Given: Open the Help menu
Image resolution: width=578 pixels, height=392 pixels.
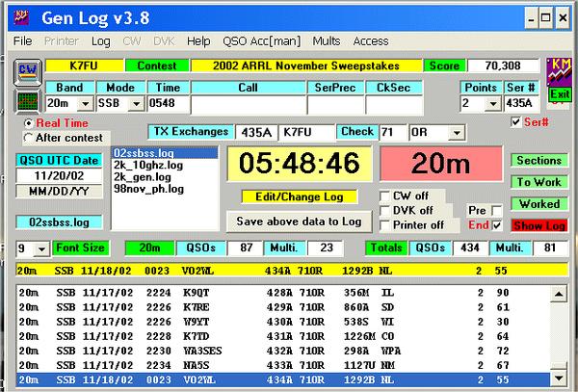Looking at the screenshot, I should 198,40.
